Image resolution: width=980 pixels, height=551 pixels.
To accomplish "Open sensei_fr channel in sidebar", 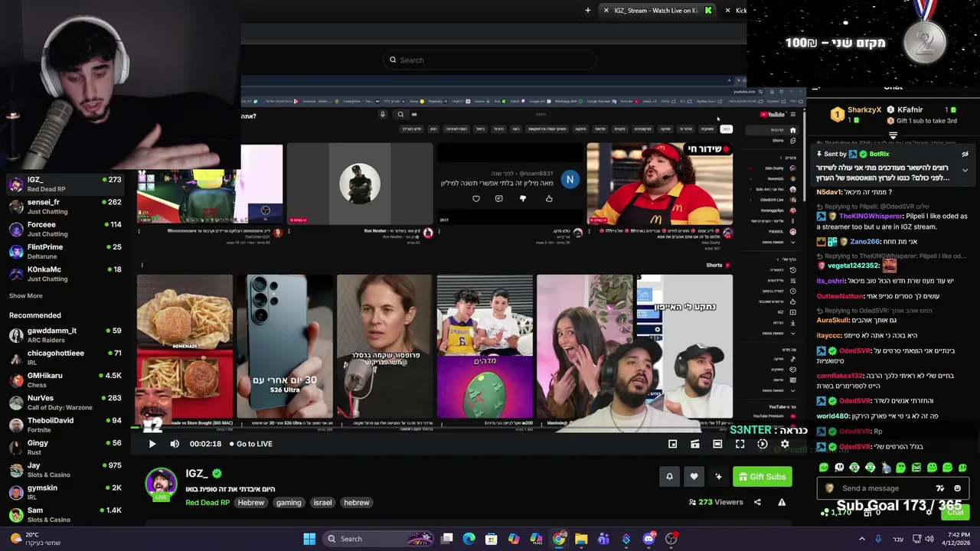I will pyautogui.click(x=64, y=207).
